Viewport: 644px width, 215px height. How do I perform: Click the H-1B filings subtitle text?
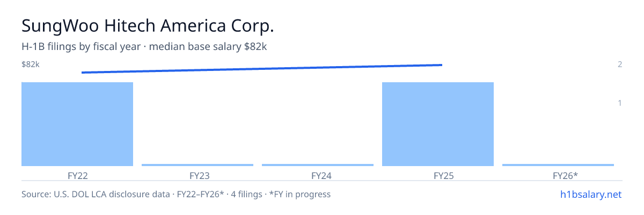pyautogui.click(x=144, y=47)
